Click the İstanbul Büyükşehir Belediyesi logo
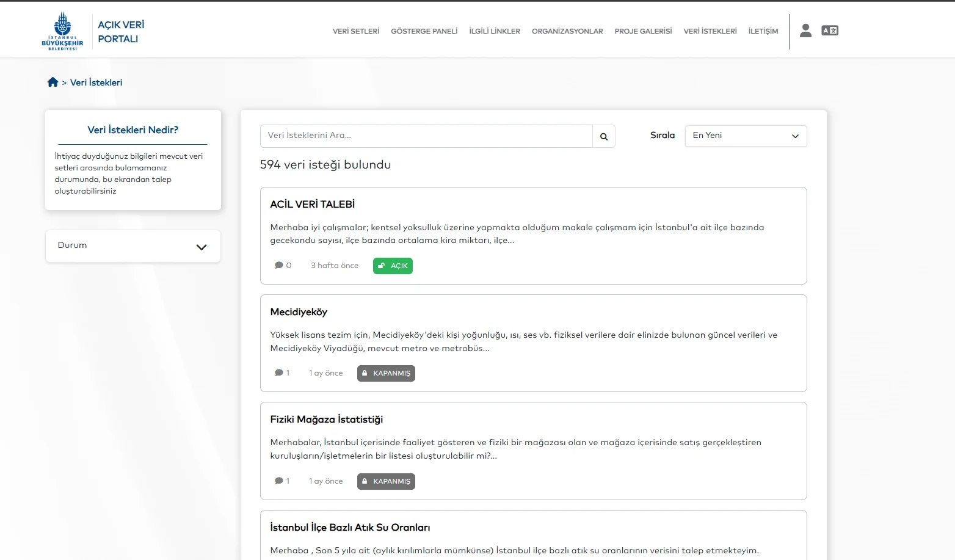Screen dimensions: 955x560 click(62, 31)
